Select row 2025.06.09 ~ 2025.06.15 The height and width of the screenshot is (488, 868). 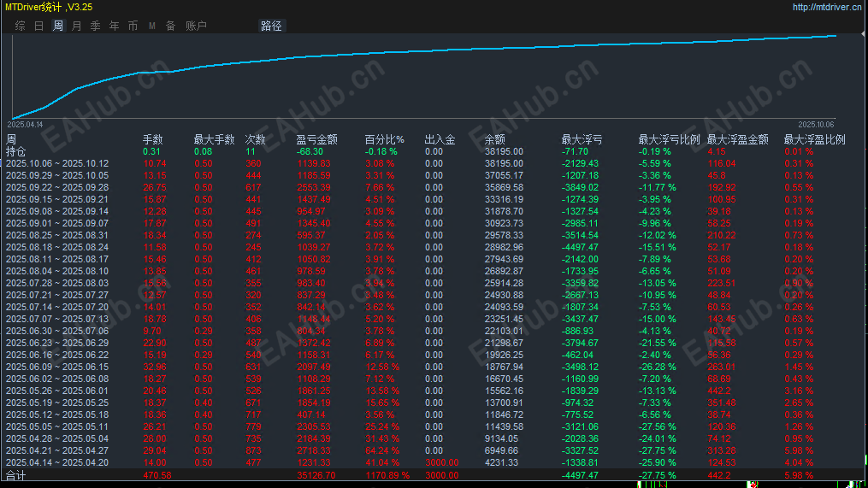(x=57, y=367)
